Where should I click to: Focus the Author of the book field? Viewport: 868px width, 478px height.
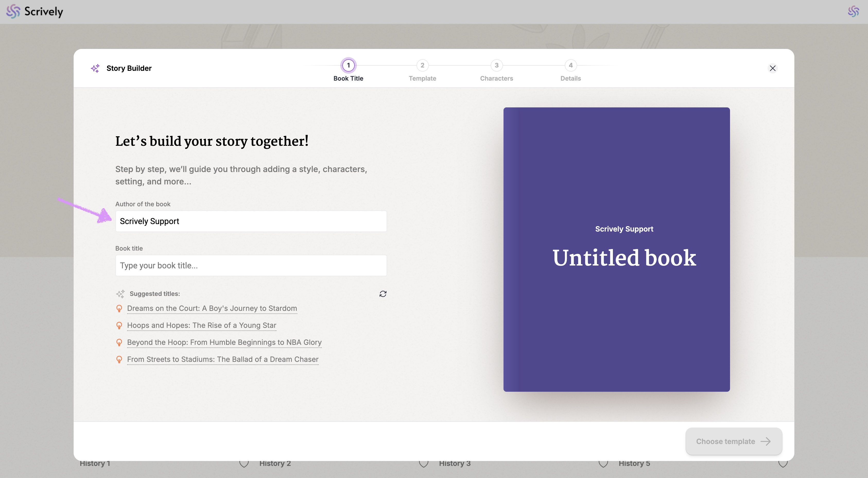(251, 221)
